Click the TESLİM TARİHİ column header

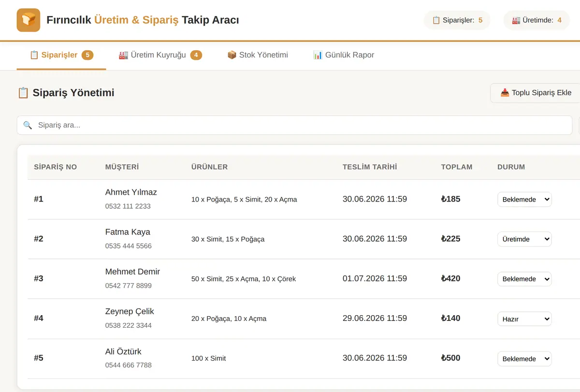370,167
